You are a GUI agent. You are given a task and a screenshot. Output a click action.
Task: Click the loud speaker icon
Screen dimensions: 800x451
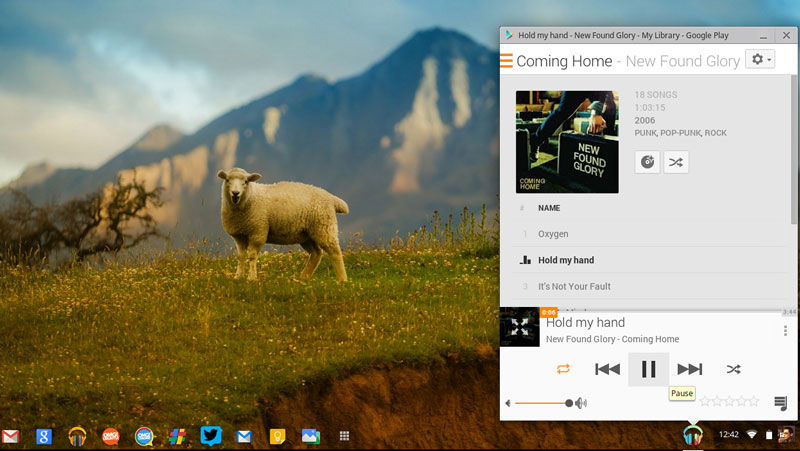(581, 403)
